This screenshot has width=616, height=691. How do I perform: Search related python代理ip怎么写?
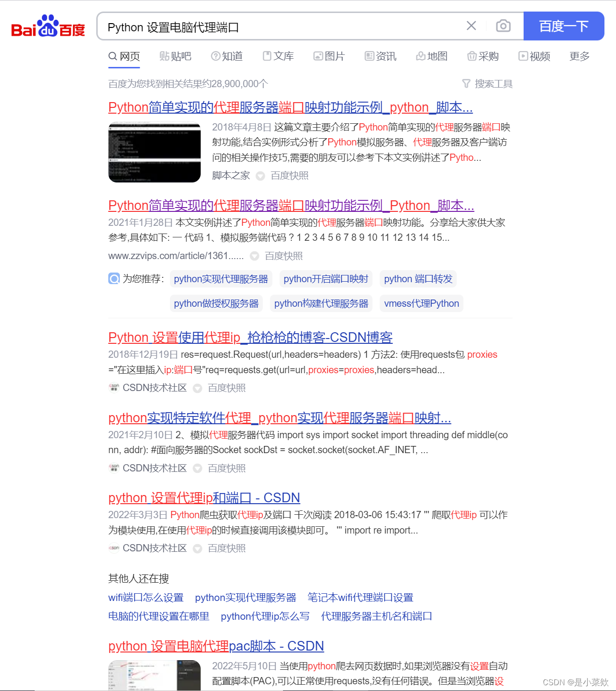pyautogui.click(x=265, y=616)
